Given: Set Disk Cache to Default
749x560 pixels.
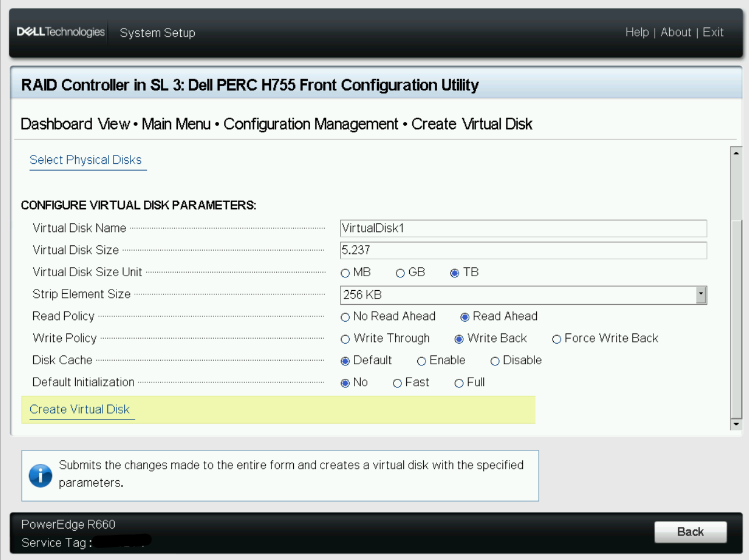Looking at the screenshot, I should (345, 361).
